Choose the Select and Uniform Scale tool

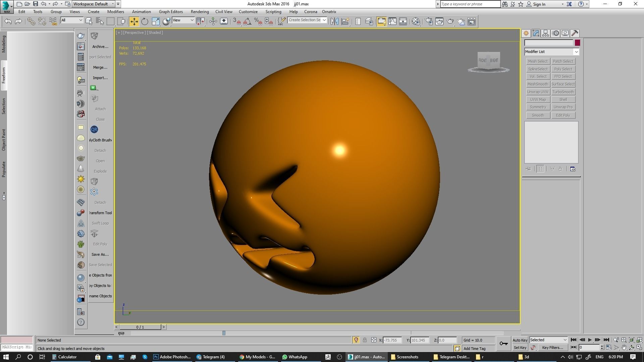(x=156, y=21)
